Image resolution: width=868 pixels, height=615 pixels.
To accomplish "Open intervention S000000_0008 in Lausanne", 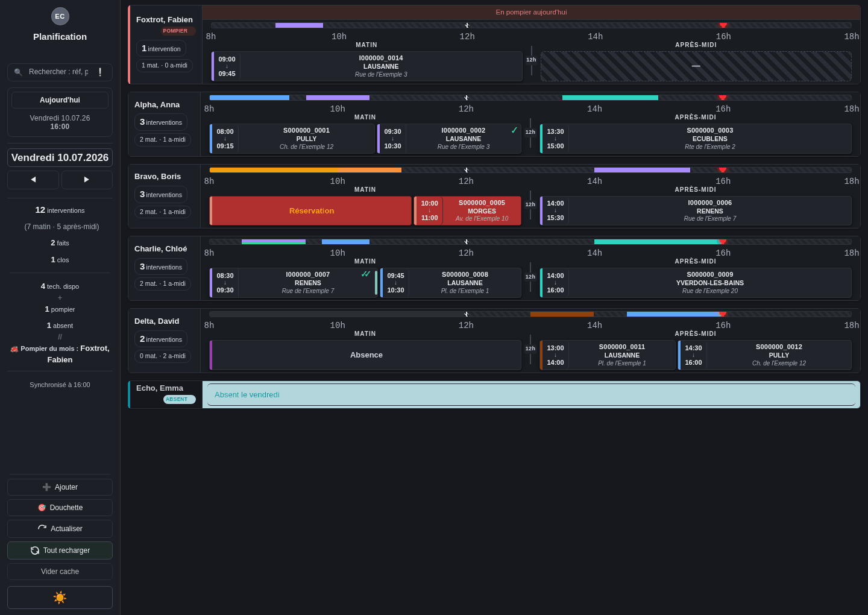I will [451, 283].
